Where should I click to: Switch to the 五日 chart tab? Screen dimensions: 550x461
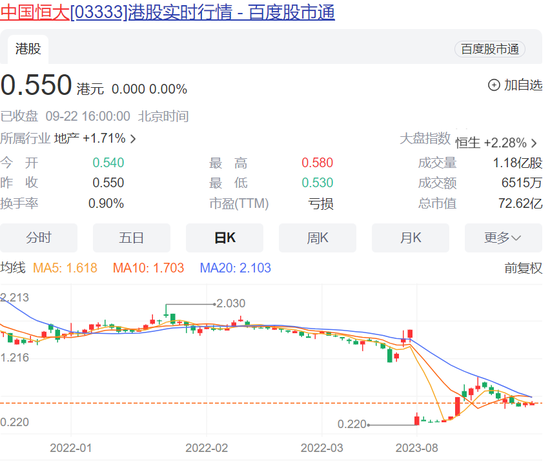(x=132, y=238)
